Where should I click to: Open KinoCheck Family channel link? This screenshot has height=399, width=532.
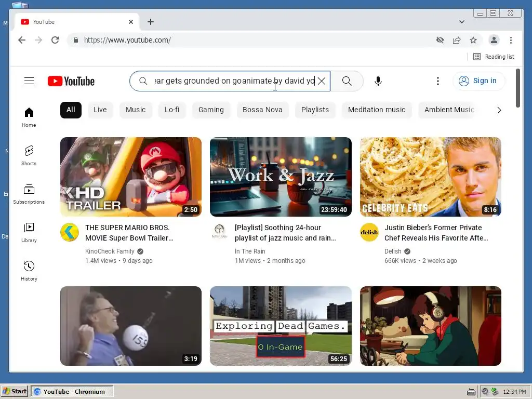(110, 251)
